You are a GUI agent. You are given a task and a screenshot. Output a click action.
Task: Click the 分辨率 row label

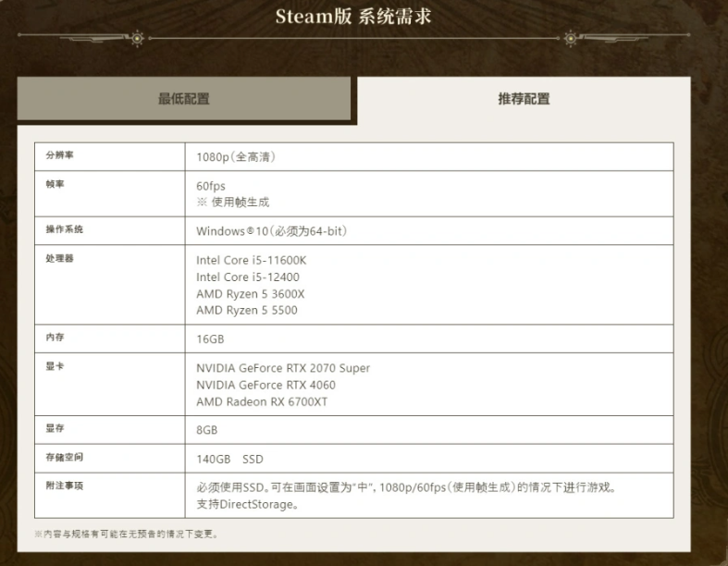tap(59, 155)
